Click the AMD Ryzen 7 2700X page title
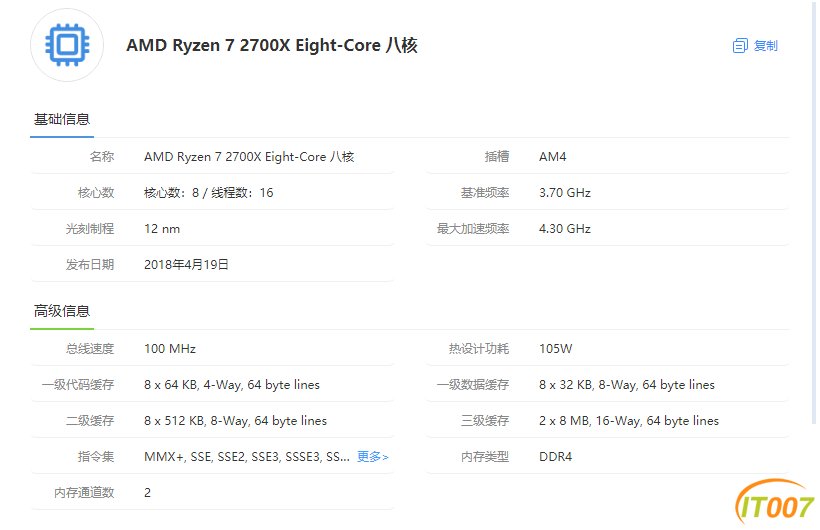The image size is (820, 530). click(272, 46)
